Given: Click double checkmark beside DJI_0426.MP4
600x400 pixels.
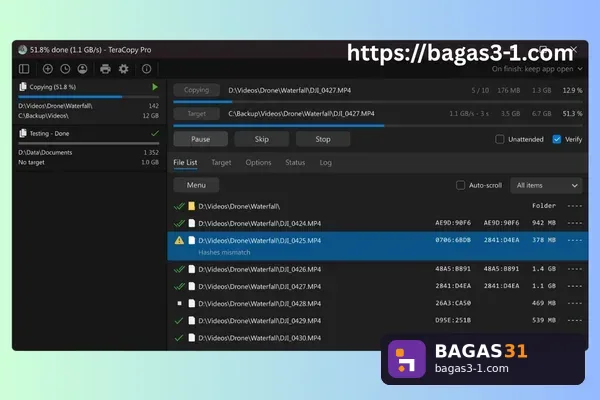Looking at the screenshot, I should click(x=179, y=269).
